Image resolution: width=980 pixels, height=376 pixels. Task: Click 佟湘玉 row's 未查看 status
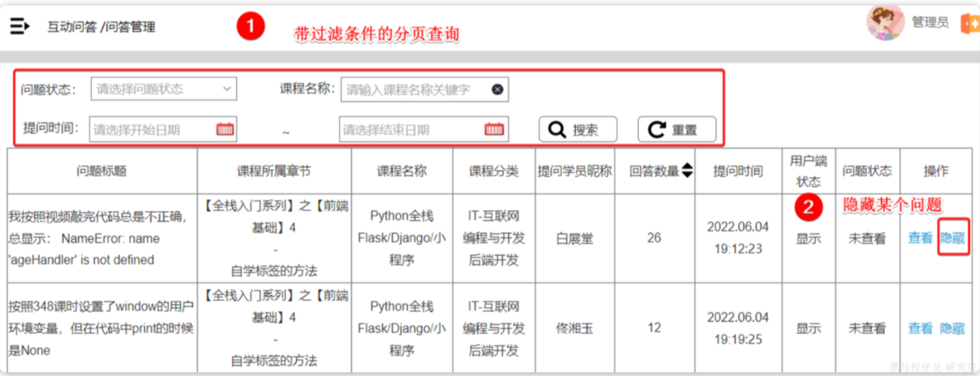[867, 328]
